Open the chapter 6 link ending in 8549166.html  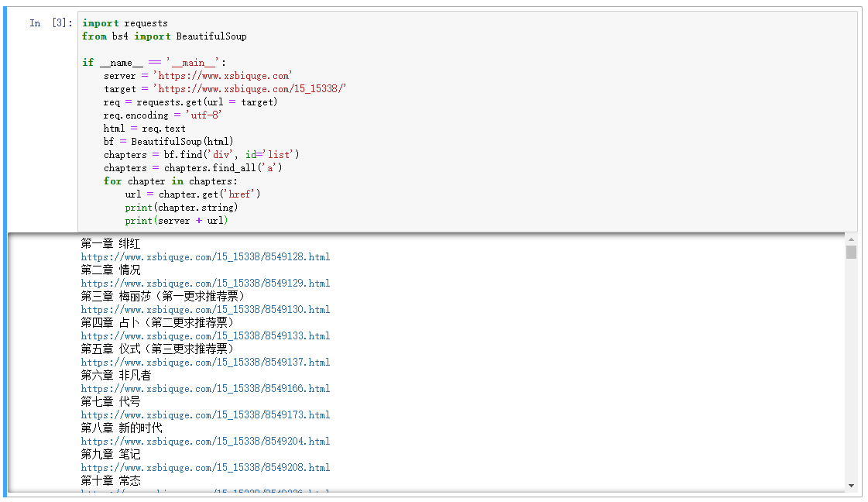pos(205,388)
